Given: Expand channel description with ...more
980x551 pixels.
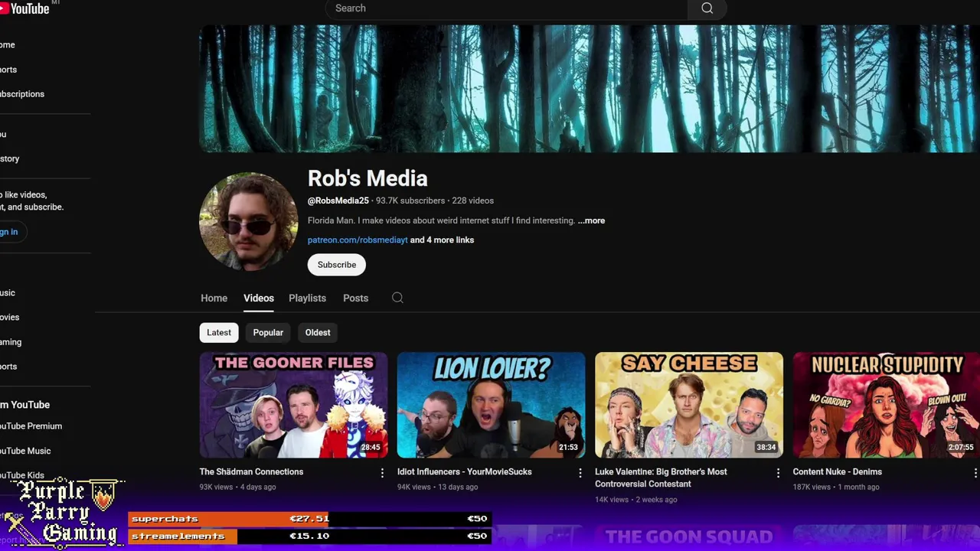Looking at the screenshot, I should pos(591,220).
